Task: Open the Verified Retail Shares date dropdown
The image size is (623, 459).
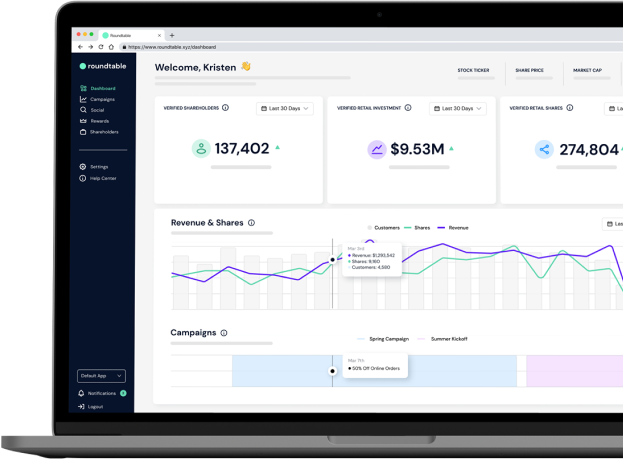Action: point(613,108)
